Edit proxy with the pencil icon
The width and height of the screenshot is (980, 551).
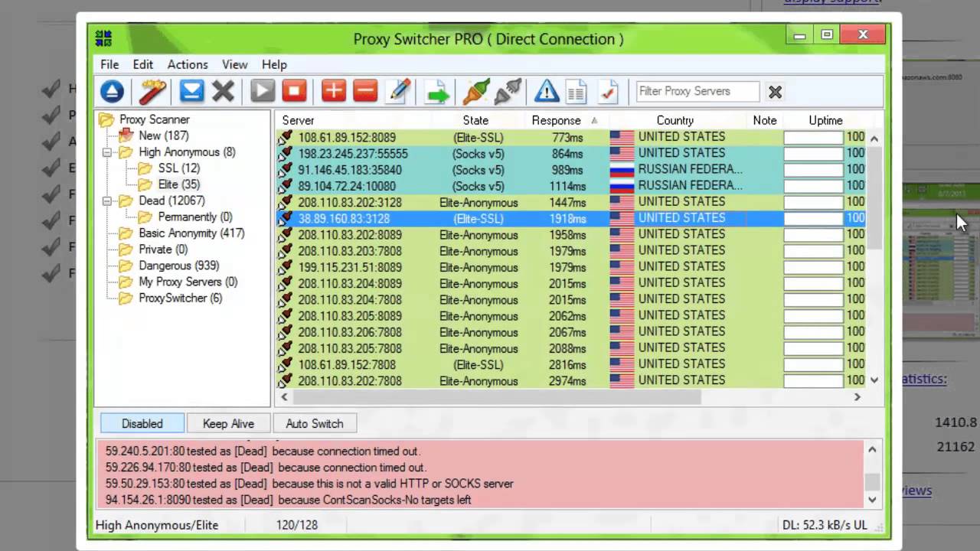[398, 92]
